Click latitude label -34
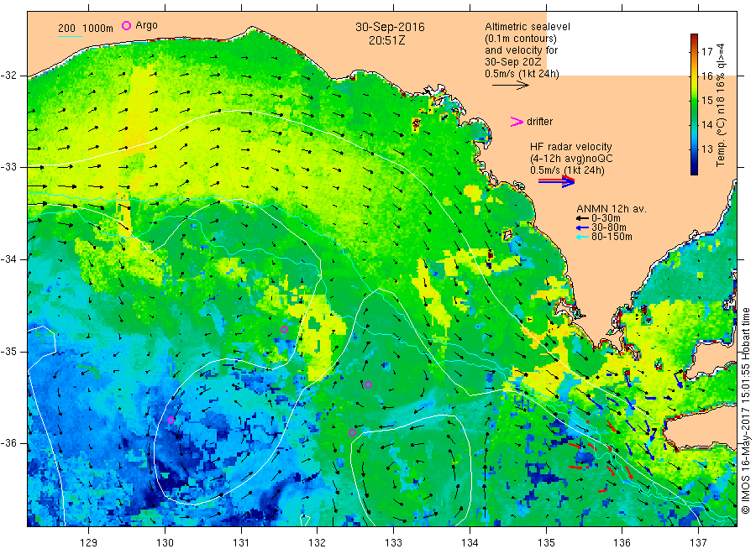This screenshot has height=554, width=756. tap(8, 259)
